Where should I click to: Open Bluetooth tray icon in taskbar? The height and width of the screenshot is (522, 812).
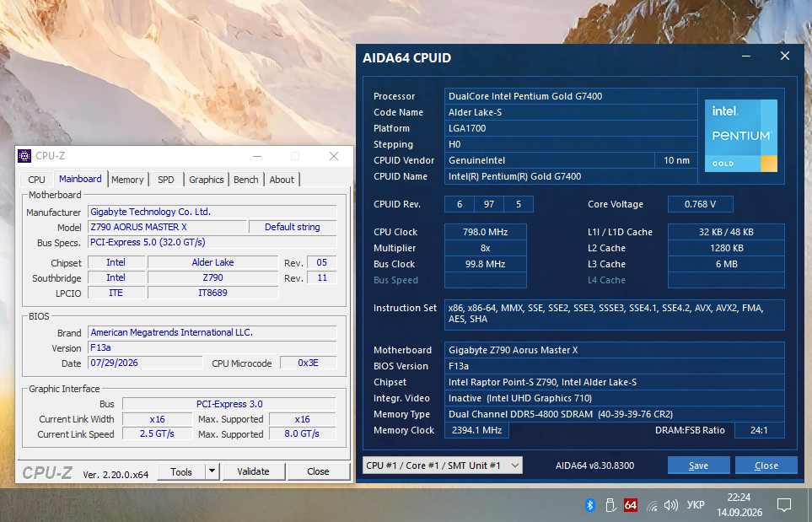tap(590, 505)
